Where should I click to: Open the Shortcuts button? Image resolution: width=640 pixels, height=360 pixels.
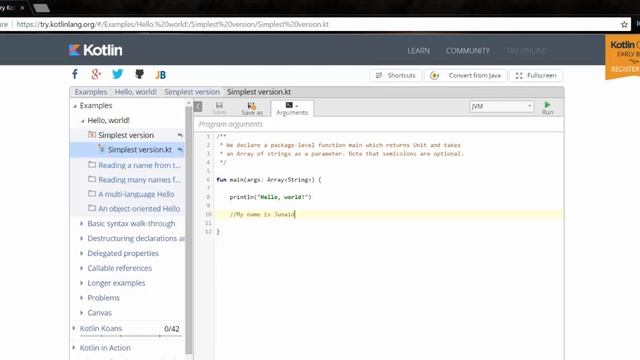(x=395, y=76)
